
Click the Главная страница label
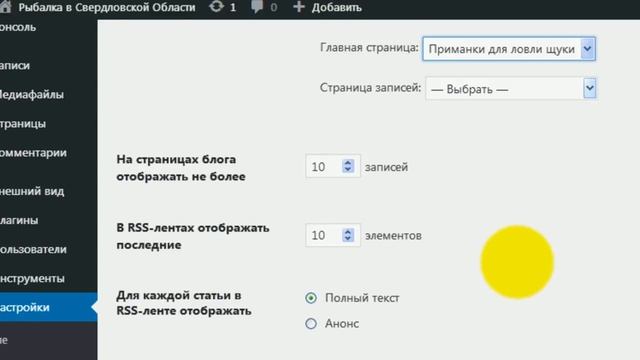pos(369,48)
